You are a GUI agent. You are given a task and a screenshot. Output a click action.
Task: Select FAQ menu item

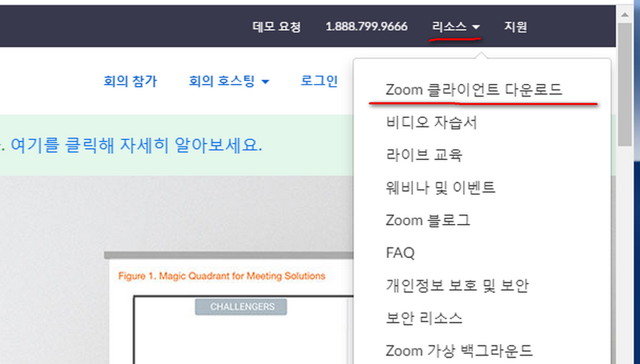click(400, 253)
